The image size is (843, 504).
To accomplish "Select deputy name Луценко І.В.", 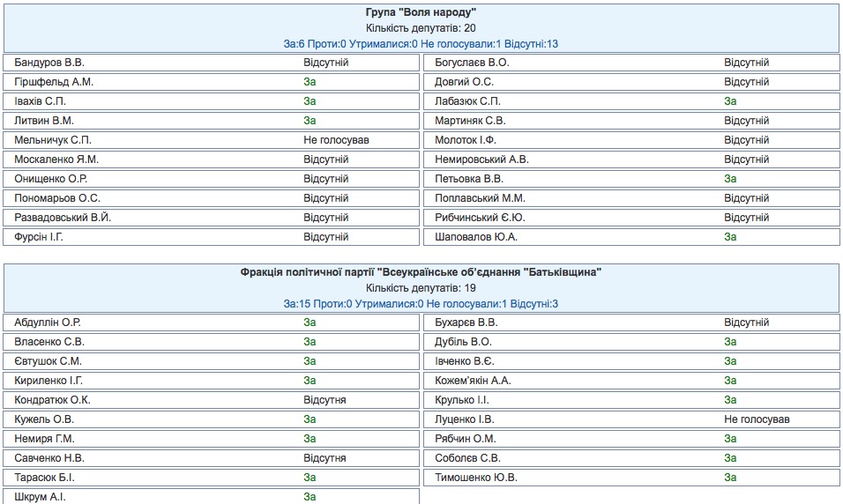I will click(465, 419).
